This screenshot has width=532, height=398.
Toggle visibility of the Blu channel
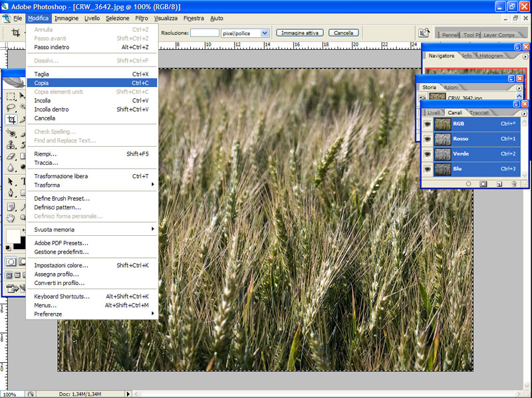click(x=428, y=169)
